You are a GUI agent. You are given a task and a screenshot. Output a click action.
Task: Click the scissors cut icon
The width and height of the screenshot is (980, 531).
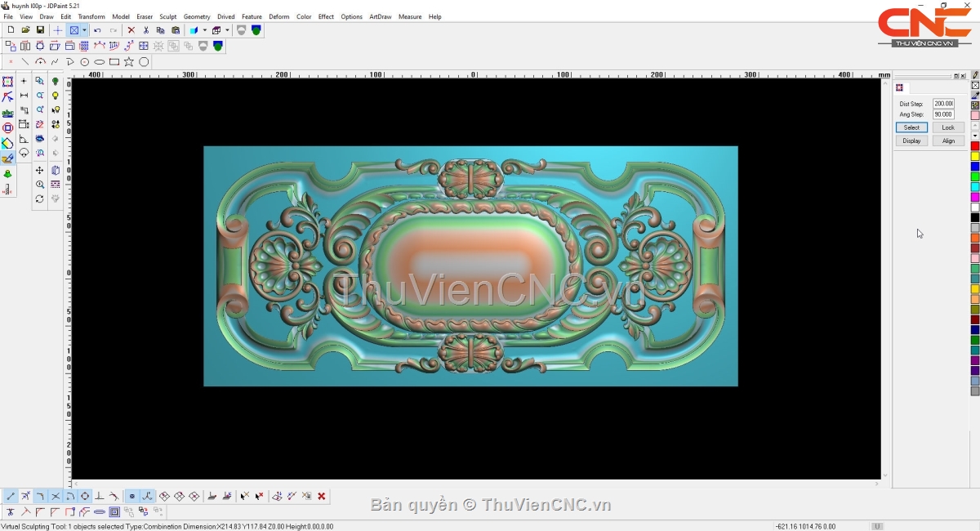click(146, 30)
